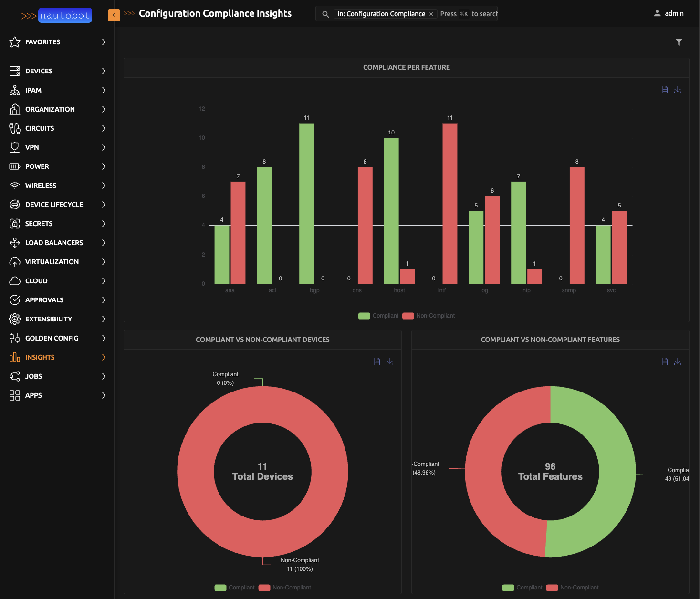700x599 pixels.
Task: Toggle Compliant series in the bar chart legend
Action: tap(378, 316)
